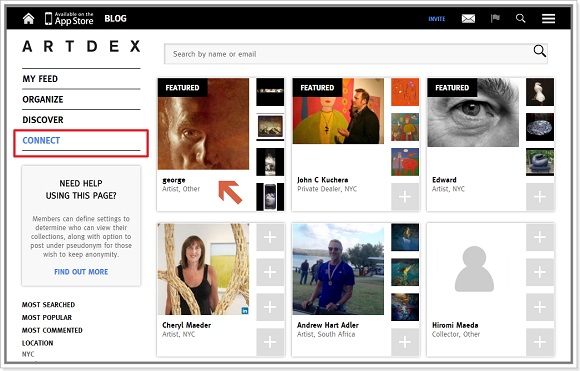Image resolution: width=580 pixels, height=371 pixels.
Task: Click Hiromi Maeda name
Action: pos(455,325)
